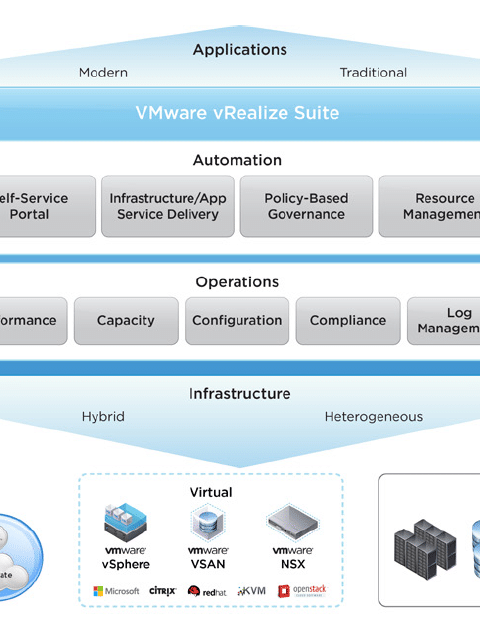Screen dimensions: 480x630
Task: Click the Virtual heading
Action: tap(211, 492)
